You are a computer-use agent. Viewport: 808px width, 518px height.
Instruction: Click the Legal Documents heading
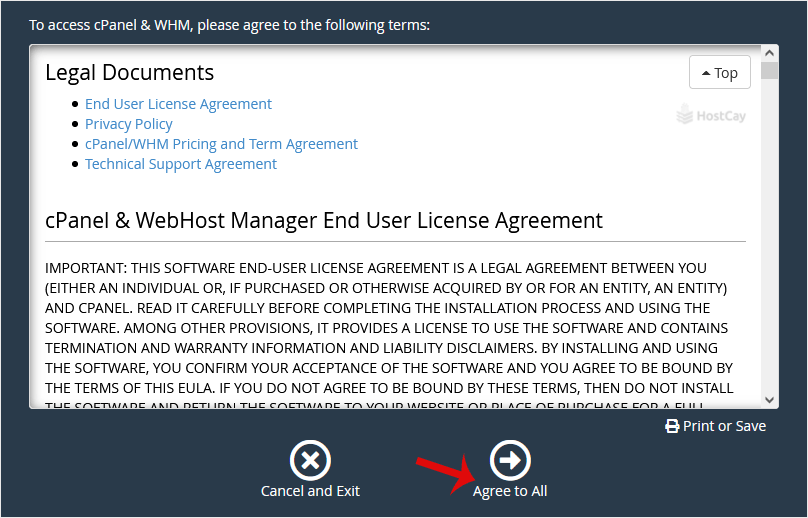click(129, 73)
